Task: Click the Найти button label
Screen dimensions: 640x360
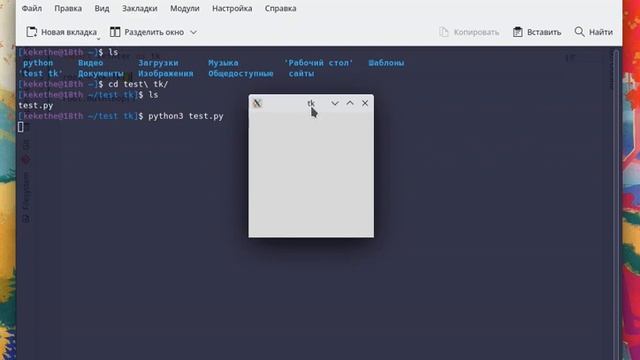Action: click(601, 32)
